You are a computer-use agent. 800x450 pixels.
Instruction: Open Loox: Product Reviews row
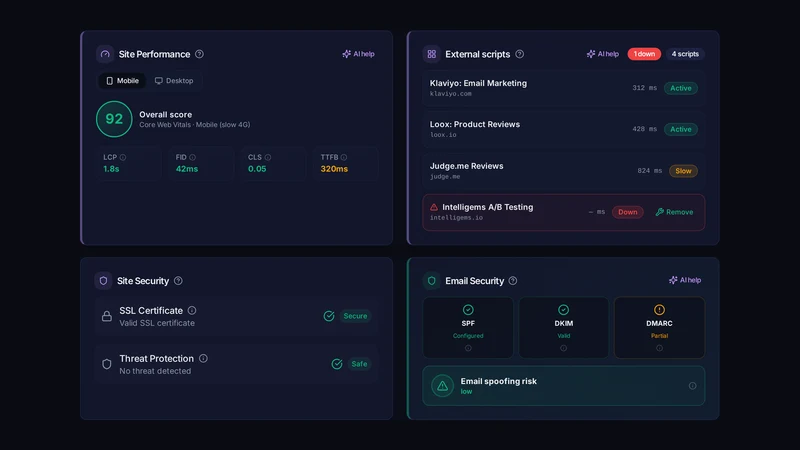[x=564, y=130]
